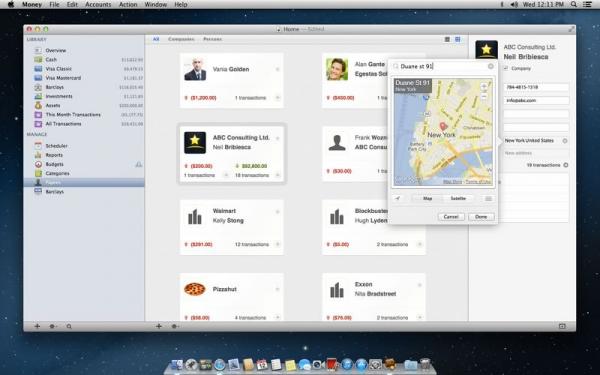Screen dimensions: 600x375
Task: Switch the map to Map view
Action: 427,198
